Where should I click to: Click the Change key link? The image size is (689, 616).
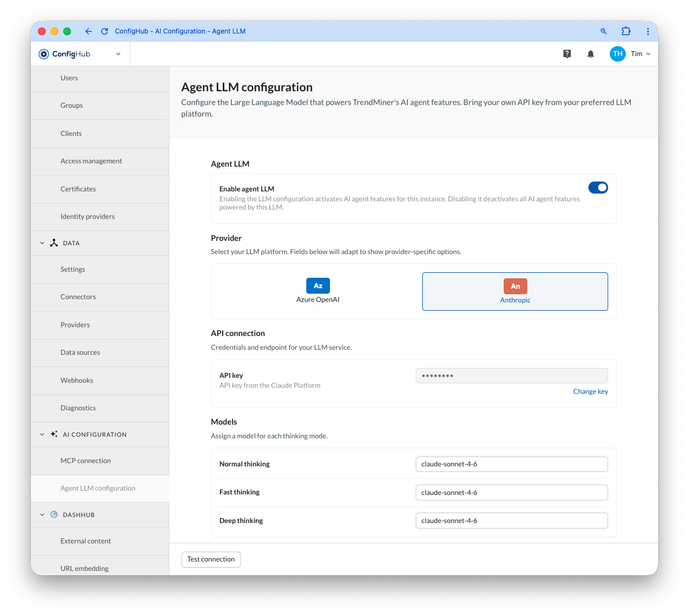[591, 392]
